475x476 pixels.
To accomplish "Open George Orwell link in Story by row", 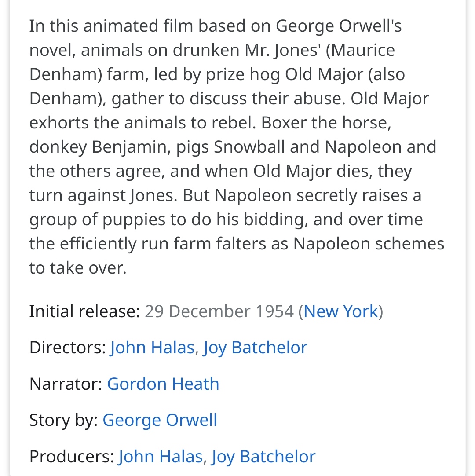I will click(160, 420).
